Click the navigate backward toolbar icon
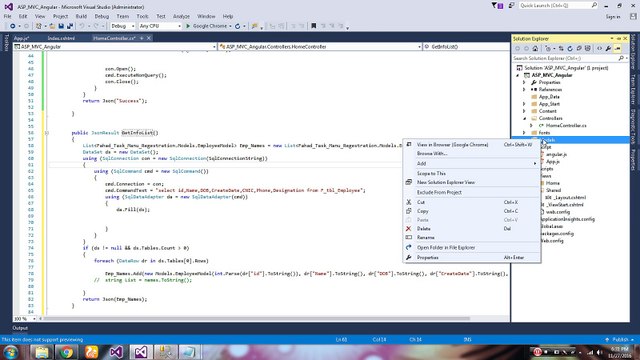640x360 pixels. click(x=13, y=26)
